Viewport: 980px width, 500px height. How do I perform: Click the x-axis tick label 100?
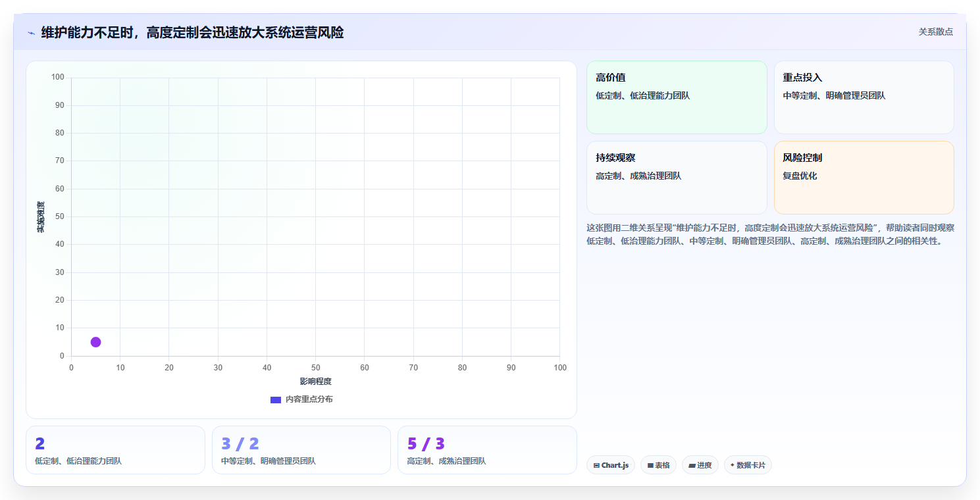[x=560, y=368]
